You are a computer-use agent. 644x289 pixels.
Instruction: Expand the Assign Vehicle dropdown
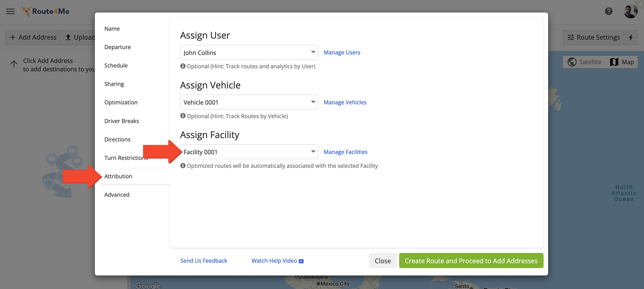point(249,102)
